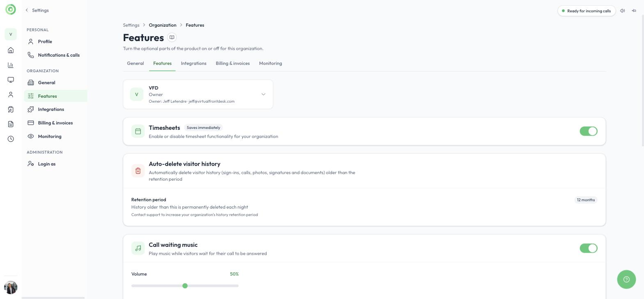This screenshot has height=299, width=644.
Task: Open Notifications & calls in sidebar
Action: click(x=55, y=55)
